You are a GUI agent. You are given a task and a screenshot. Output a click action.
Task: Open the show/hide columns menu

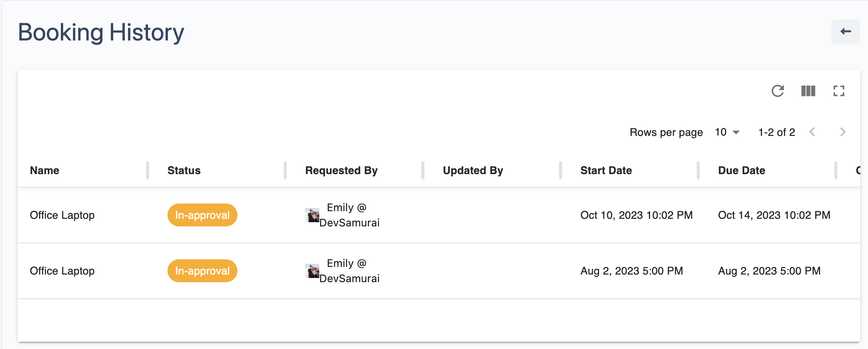point(808,91)
